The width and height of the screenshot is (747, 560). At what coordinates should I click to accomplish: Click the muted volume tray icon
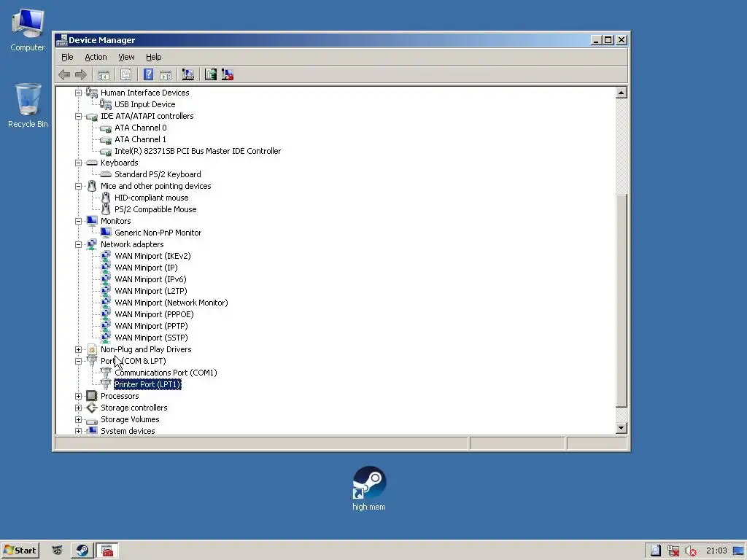(690, 551)
